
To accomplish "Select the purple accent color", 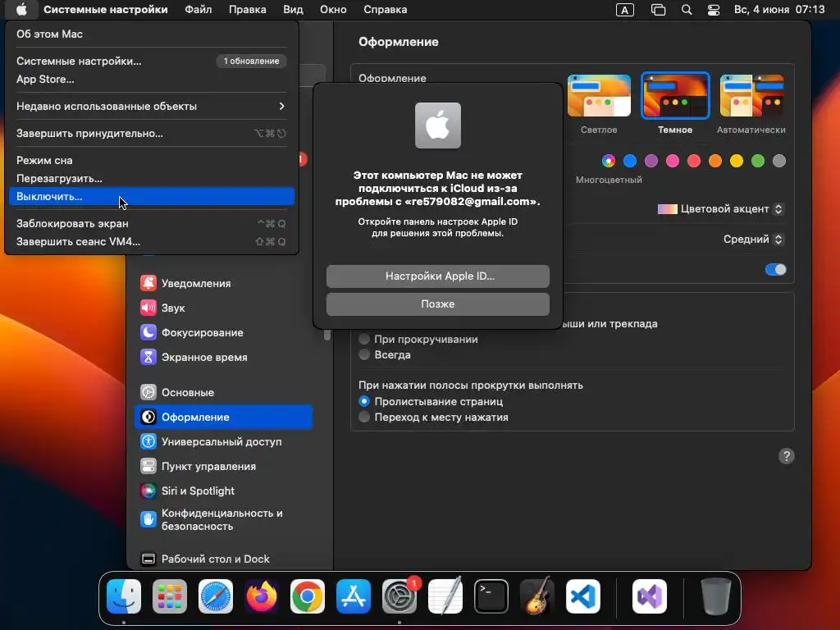I will [x=651, y=161].
